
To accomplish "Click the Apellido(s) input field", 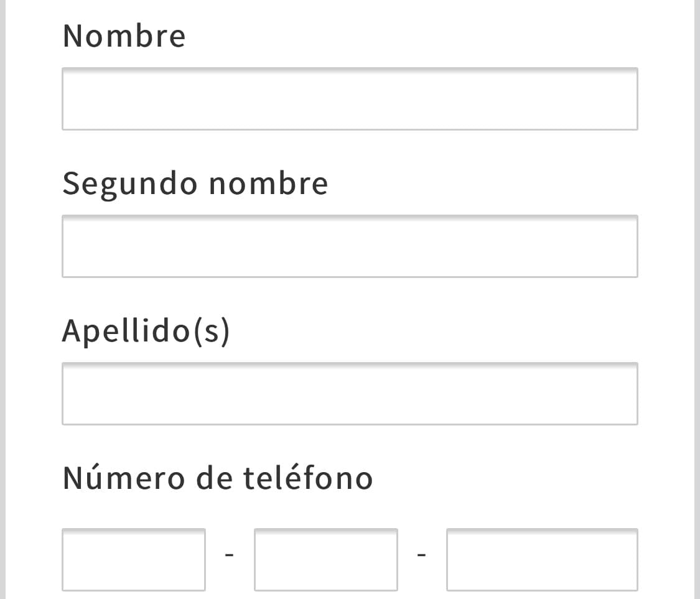I will pyautogui.click(x=350, y=394).
